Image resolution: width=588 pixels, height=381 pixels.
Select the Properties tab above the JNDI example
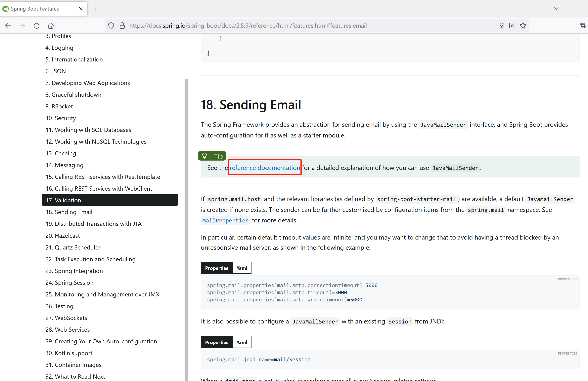click(x=216, y=342)
